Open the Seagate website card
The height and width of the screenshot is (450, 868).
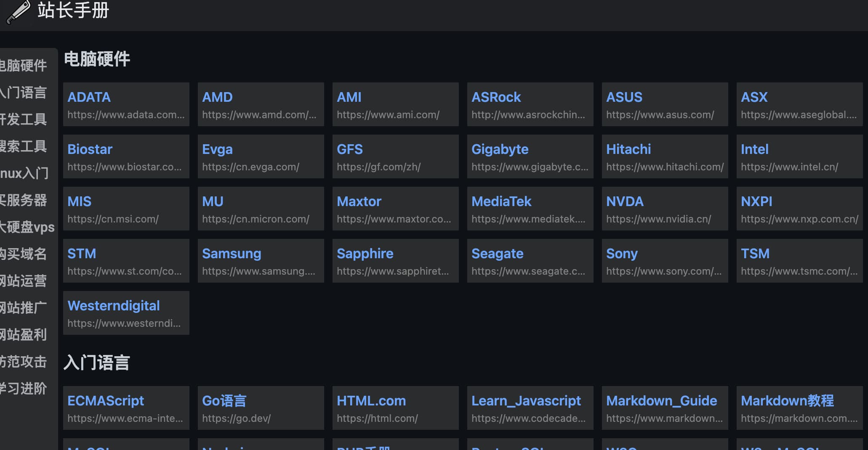pyautogui.click(x=530, y=261)
